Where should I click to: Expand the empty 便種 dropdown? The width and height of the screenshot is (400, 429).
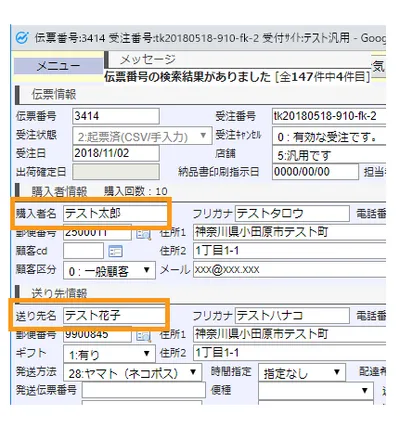315,391
